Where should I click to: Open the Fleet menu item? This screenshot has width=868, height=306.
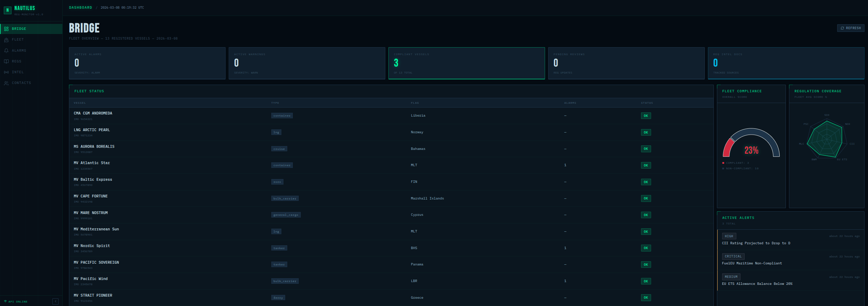[18, 40]
